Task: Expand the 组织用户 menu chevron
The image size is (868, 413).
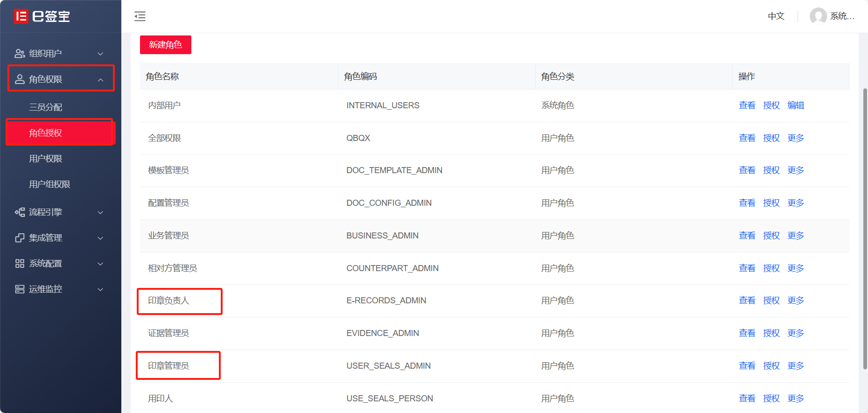Action: point(100,54)
